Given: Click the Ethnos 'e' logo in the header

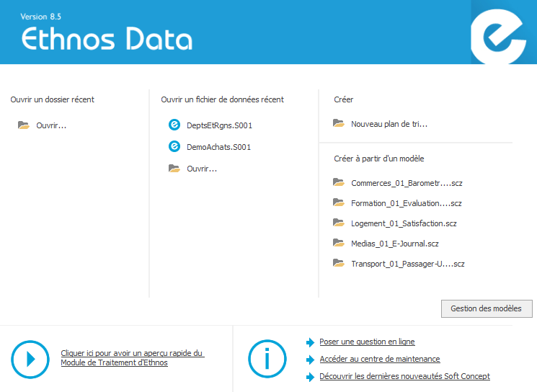Looking at the screenshot, I should click(x=499, y=36).
